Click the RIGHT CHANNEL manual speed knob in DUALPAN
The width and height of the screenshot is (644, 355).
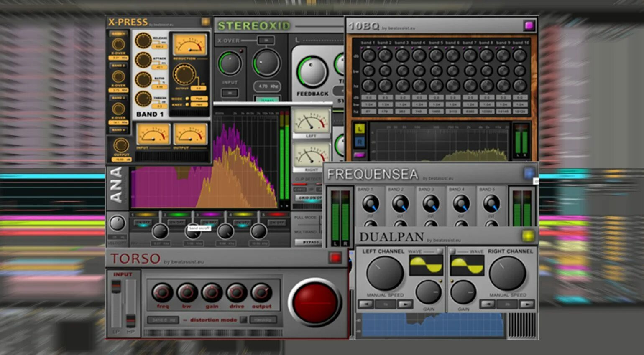click(507, 274)
